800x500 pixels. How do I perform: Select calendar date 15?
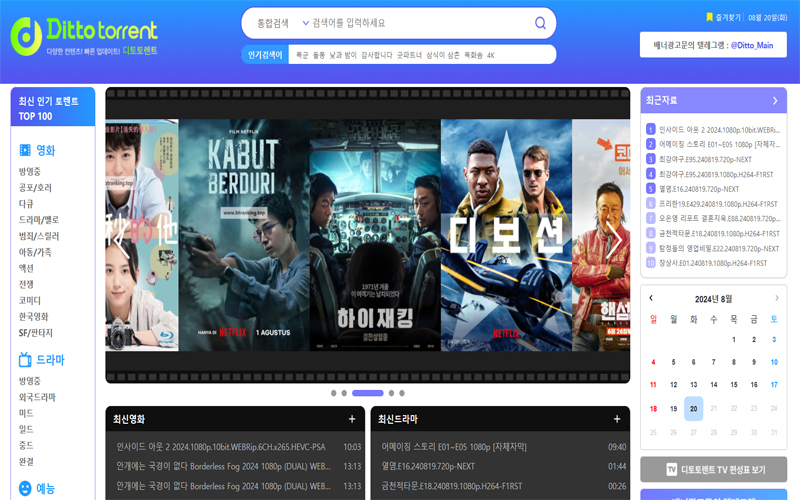[x=734, y=385]
